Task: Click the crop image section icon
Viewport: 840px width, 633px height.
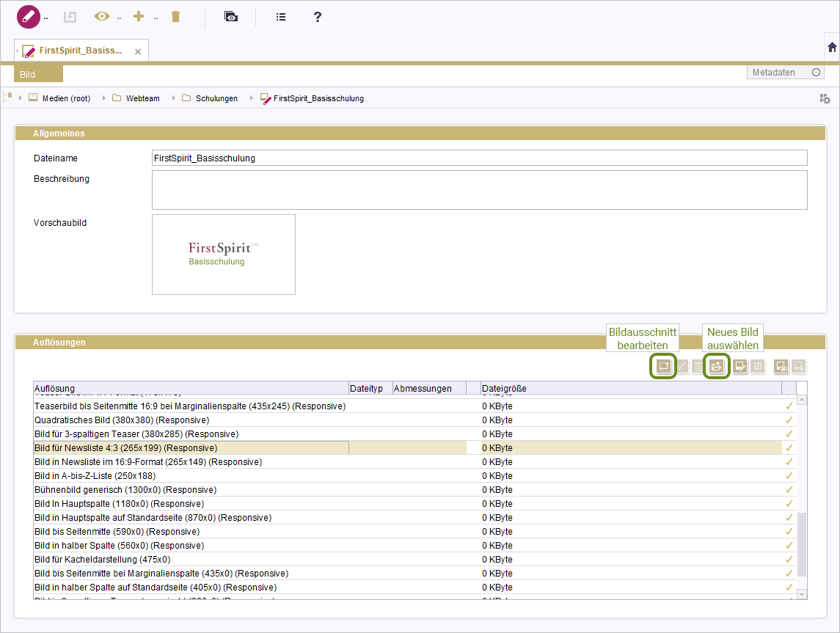Action: [x=663, y=366]
